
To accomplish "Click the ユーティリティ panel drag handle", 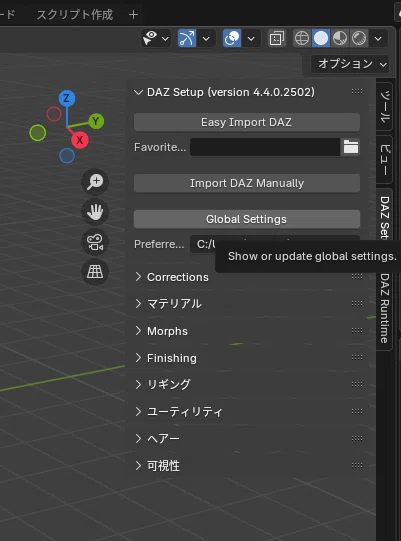I will pyautogui.click(x=357, y=411).
